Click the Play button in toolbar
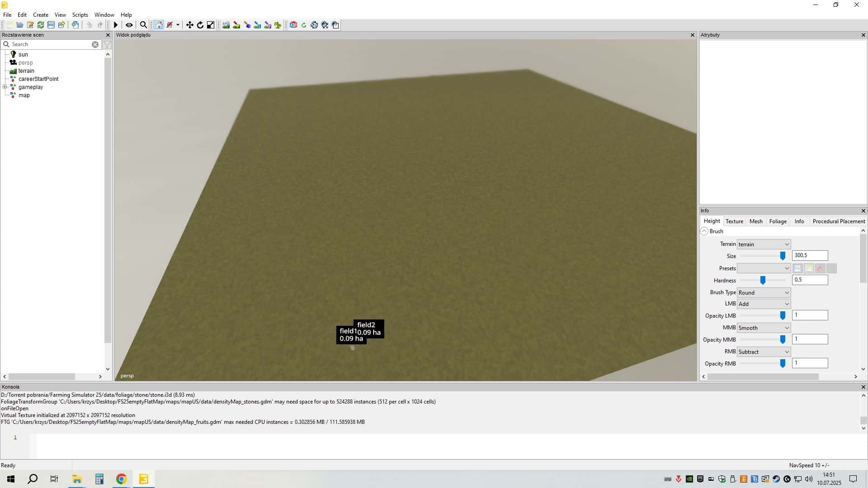Image resolution: width=868 pixels, height=488 pixels. [x=116, y=25]
